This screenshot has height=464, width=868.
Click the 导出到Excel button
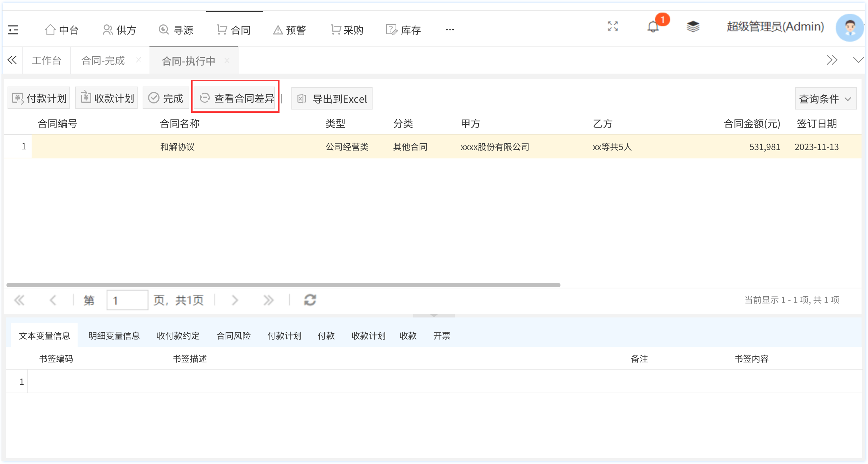coord(332,99)
